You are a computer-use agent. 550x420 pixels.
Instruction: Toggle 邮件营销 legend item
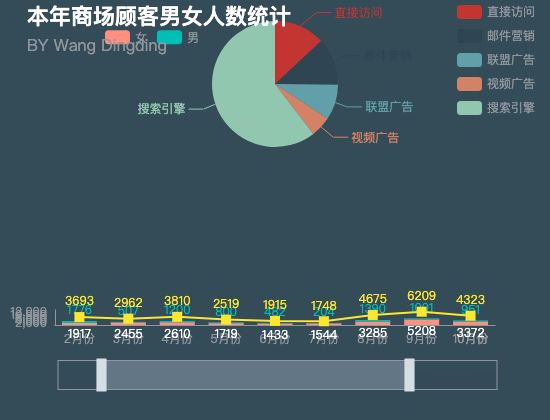click(x=496, y=36)
